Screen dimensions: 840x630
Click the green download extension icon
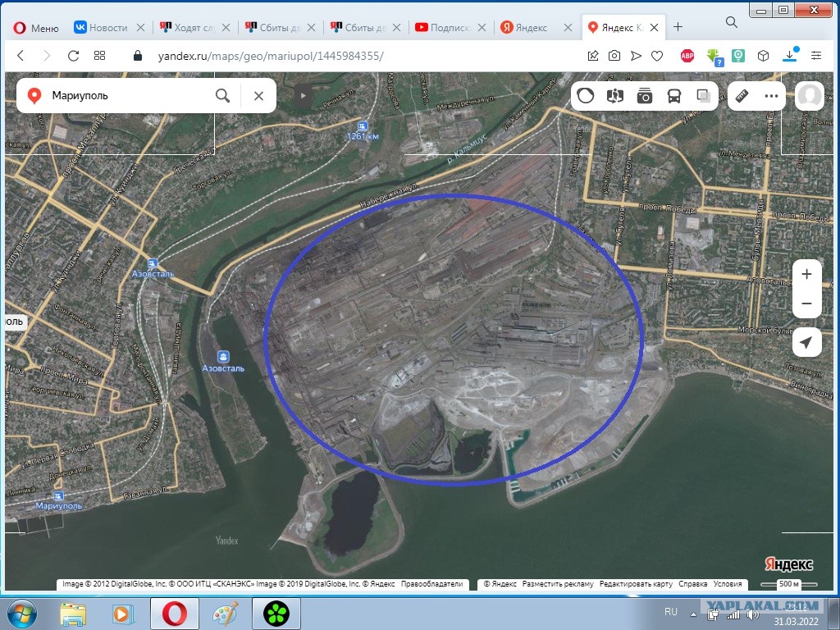pos(714,57)
